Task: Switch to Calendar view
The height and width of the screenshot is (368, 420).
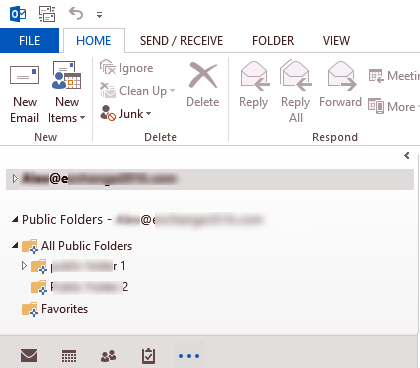Action: 69,356
